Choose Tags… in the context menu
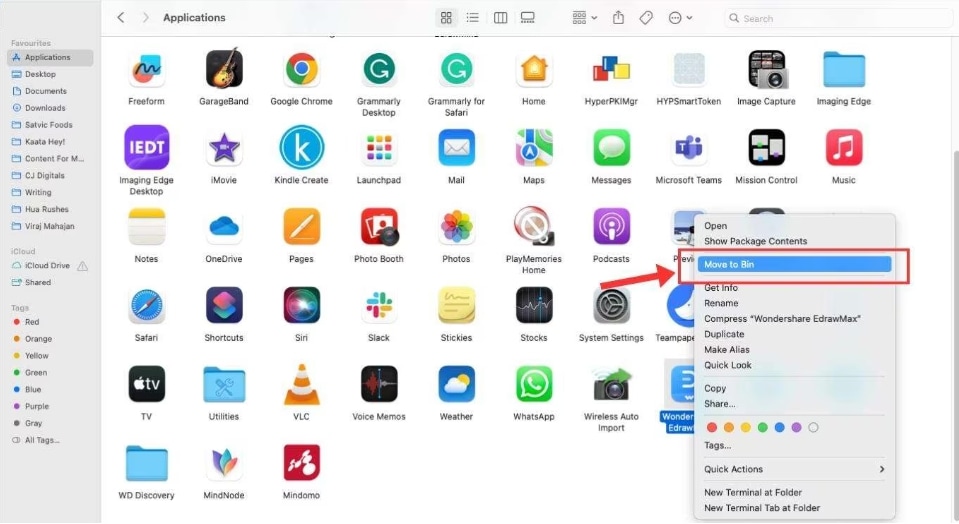The height and width of the screenshot is (524, 959). pos(717,445)
